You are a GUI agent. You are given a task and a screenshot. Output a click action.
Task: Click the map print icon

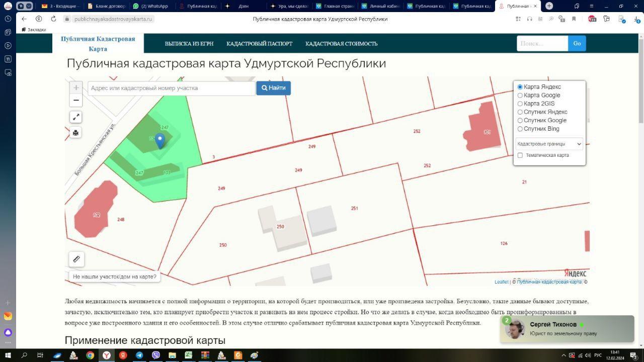coord(76,133)
